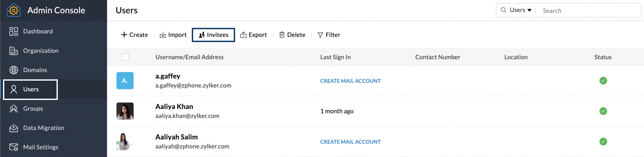Click a.gaffey@zphone.zylker.com email

point(193,85)
